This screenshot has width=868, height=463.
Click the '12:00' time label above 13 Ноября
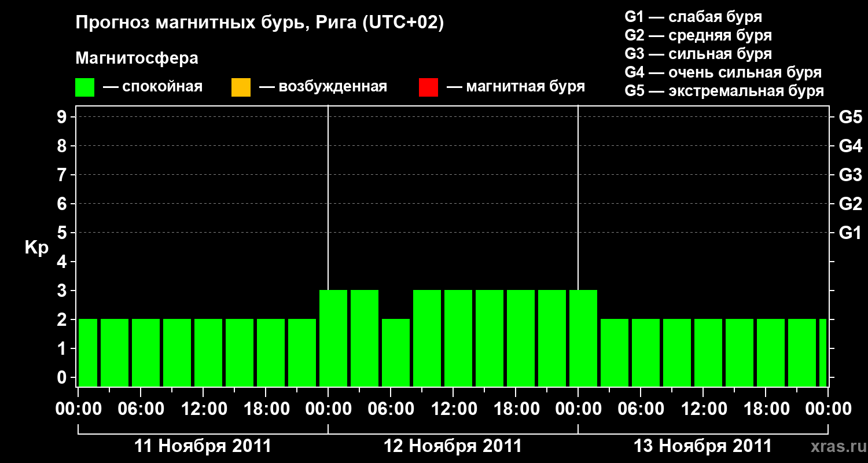pyautogui.click(x=703, y=409)
